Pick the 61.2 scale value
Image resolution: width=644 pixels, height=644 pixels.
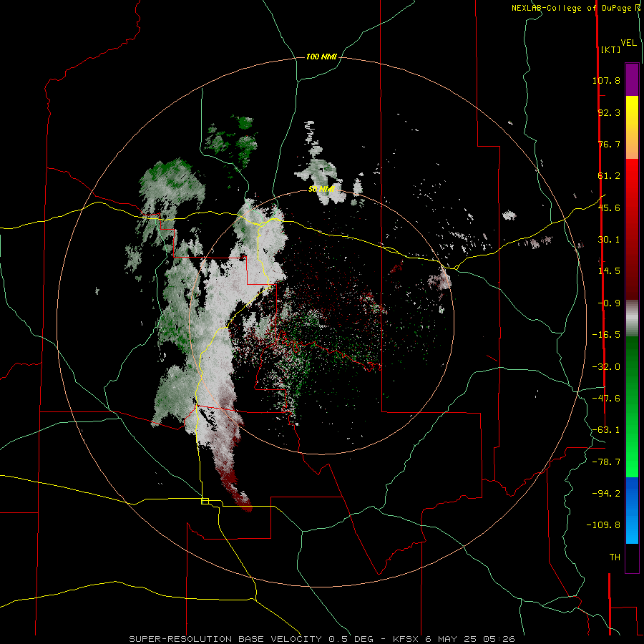tap(609, 176)
